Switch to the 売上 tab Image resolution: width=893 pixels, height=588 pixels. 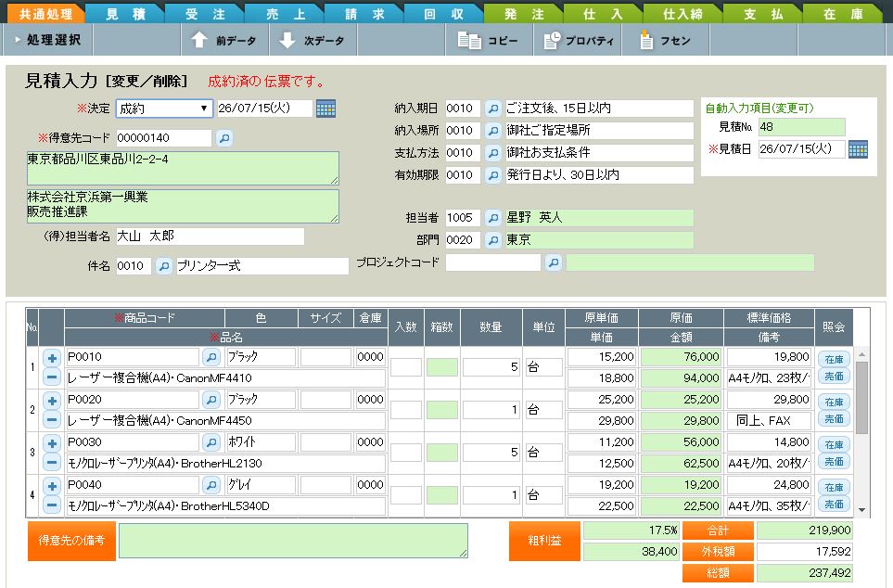coord(286,13)
